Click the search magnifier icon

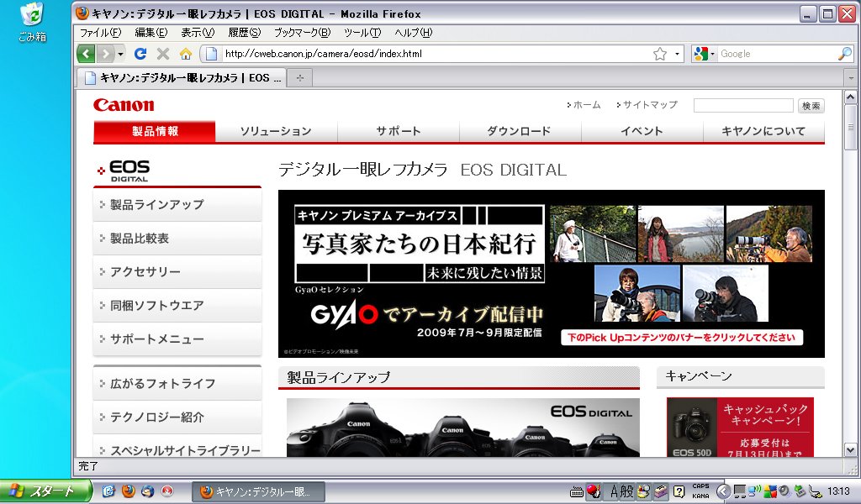point(844,54)
